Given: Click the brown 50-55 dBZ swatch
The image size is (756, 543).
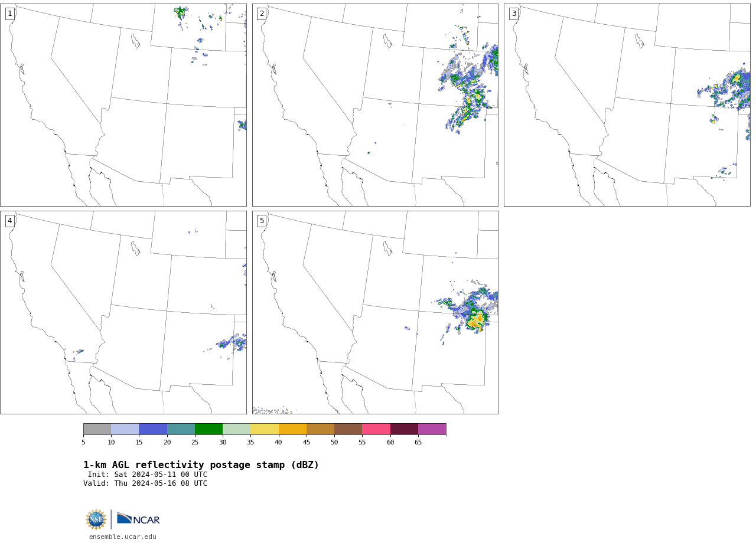Looking at the screenshot, I should tap(348, 429).
